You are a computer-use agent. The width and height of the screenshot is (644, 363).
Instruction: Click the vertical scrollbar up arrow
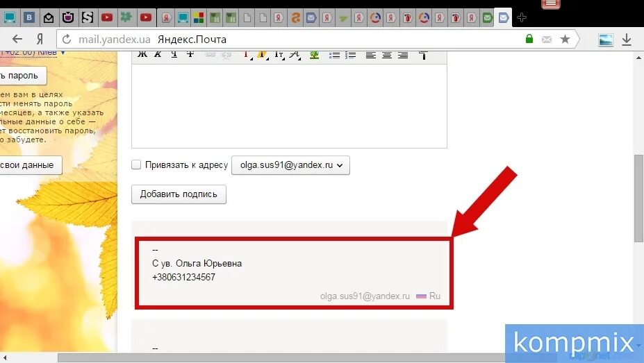coord(638,58)
